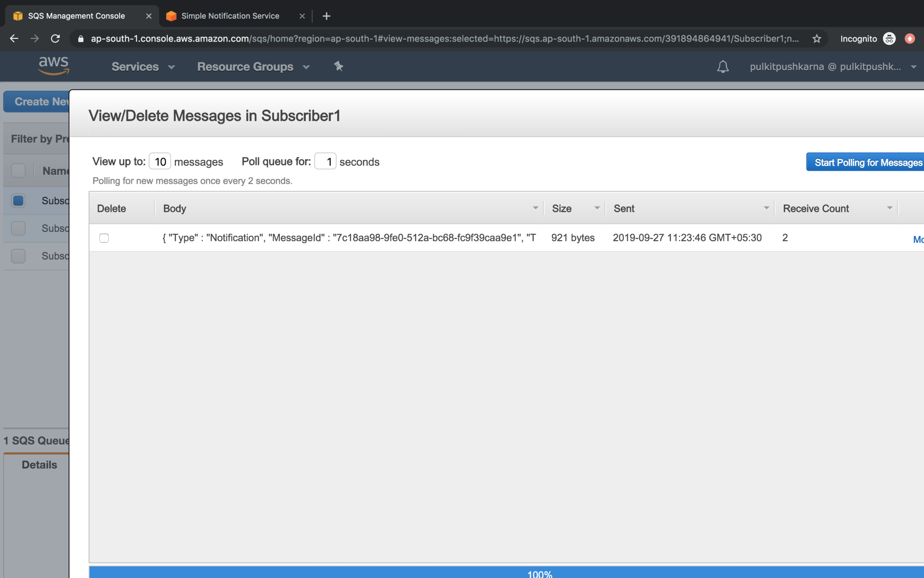Bookmark this page with star icon
924x578 pixels.
[x=817, y=39]
